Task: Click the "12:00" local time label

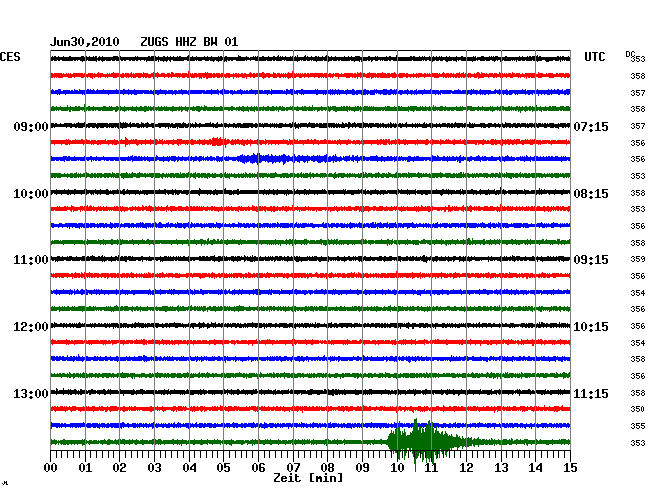Action: pyautogui.click(x=31, y=327)
